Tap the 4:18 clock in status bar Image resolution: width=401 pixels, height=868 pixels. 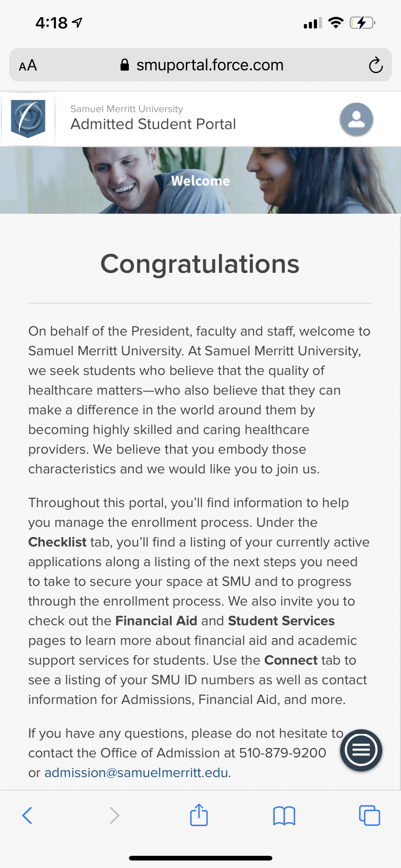(x=51, y=23)
